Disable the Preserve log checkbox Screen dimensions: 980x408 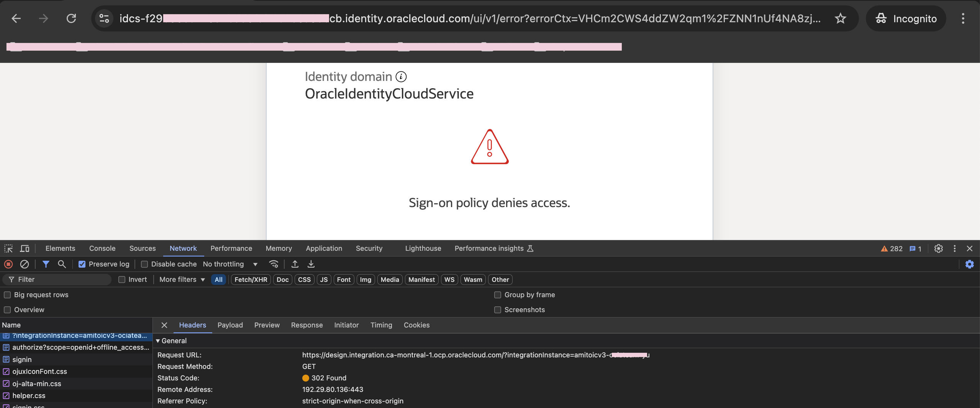[x=82, y=264]
